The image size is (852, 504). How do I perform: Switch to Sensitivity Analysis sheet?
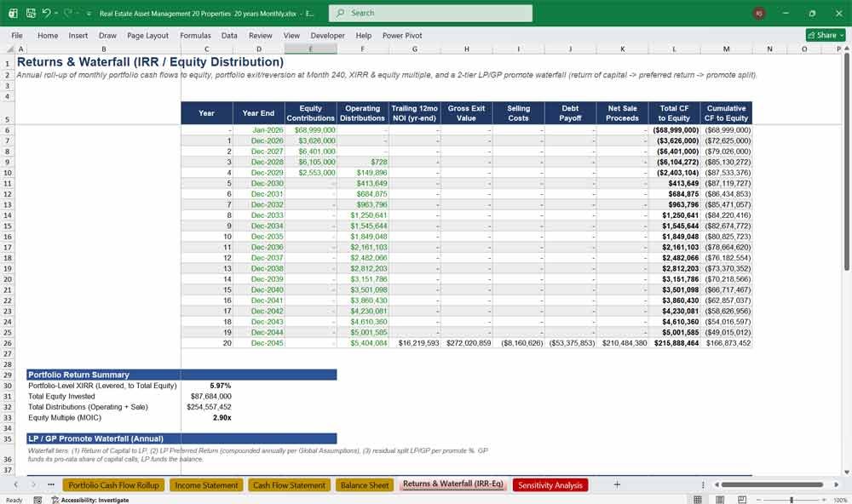coord(550,485)
